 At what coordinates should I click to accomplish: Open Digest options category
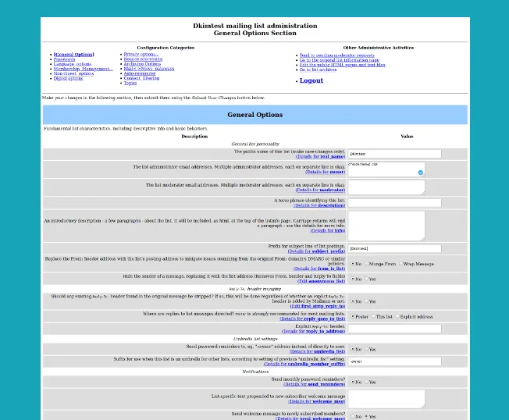point(68,79)
